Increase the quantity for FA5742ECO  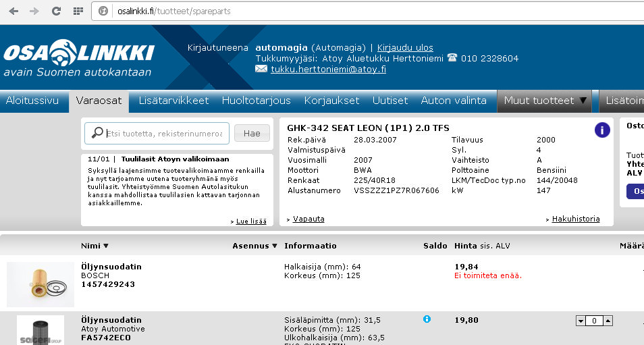point(608,321)
